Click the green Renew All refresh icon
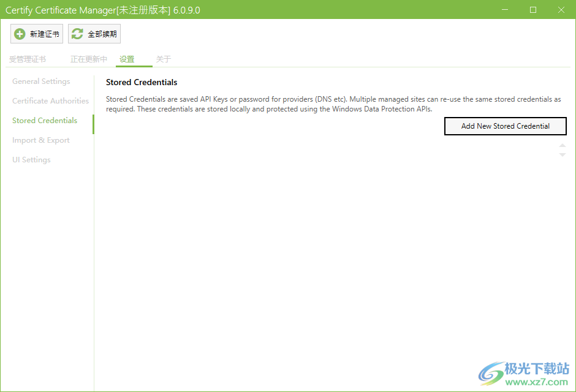 point(77,34)
